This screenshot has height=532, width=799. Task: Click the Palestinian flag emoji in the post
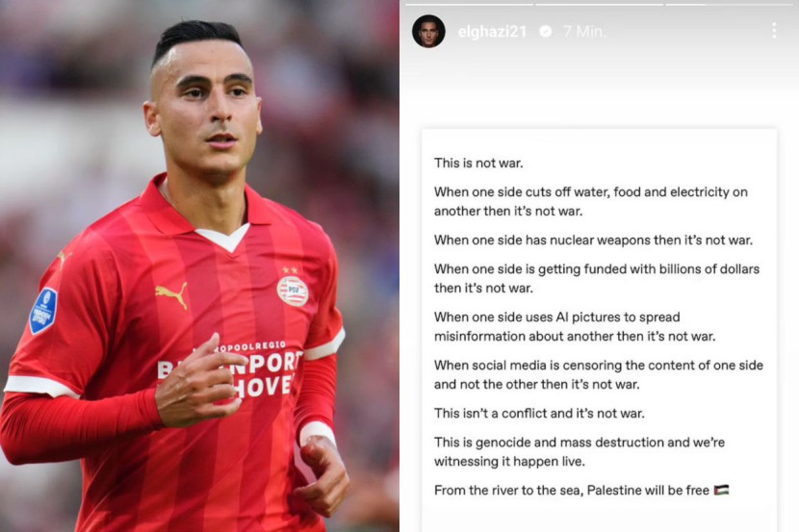(x=721, y=490)
